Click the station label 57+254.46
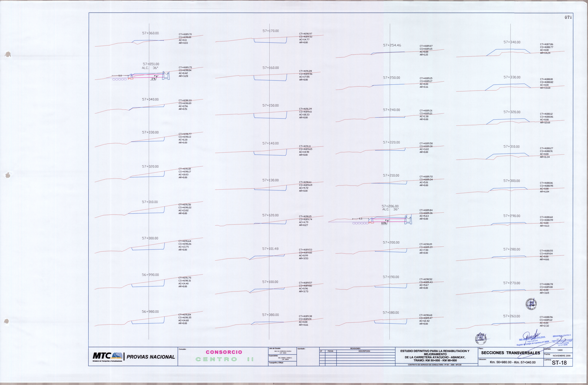 [392, 45]
